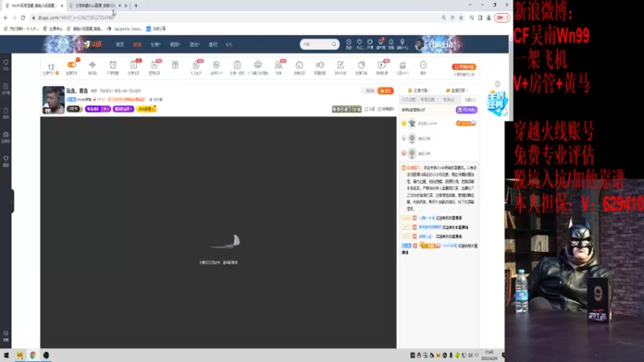Image resolution: width=644 pixels, height=362 pixels.
Task: Open the sparkle waveform tool in streamer toolbar
Action: click(93, 65)
